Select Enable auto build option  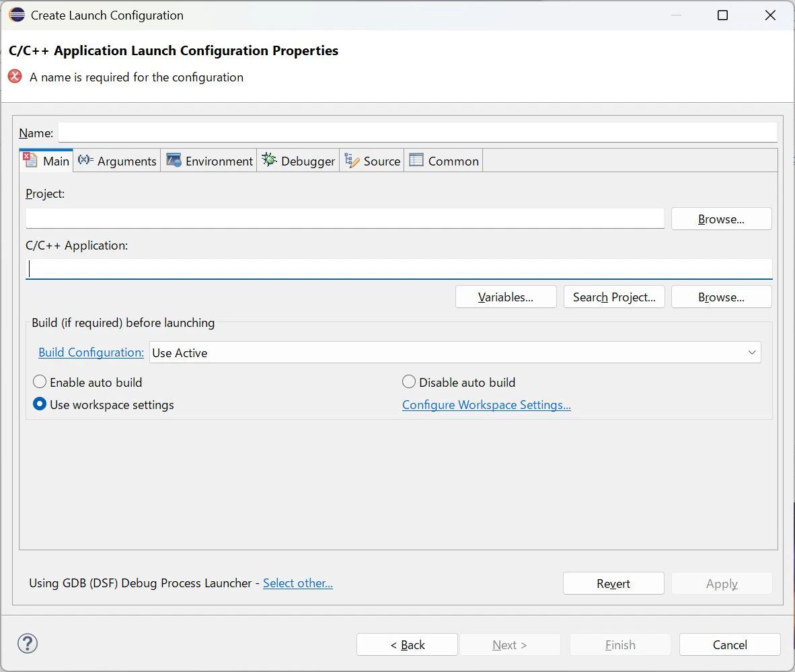coord(87,382)
